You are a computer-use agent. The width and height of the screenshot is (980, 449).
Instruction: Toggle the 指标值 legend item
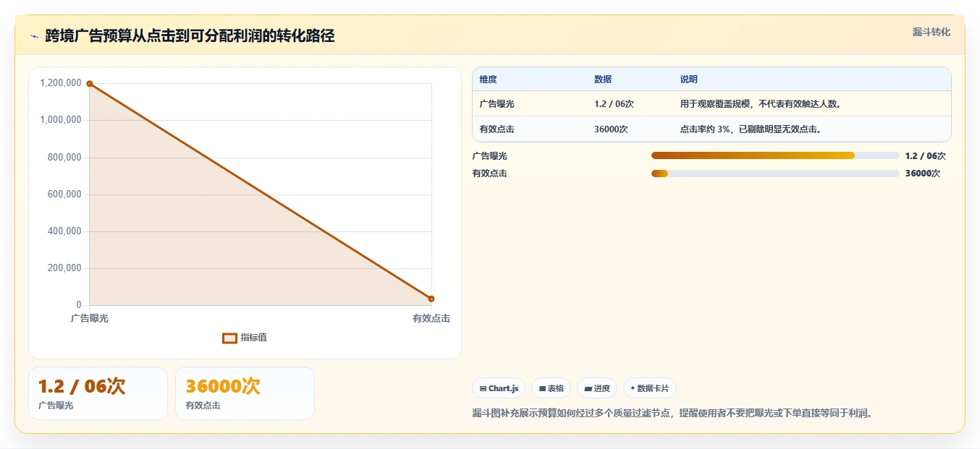pyautogui.click(x=245, y=338)
